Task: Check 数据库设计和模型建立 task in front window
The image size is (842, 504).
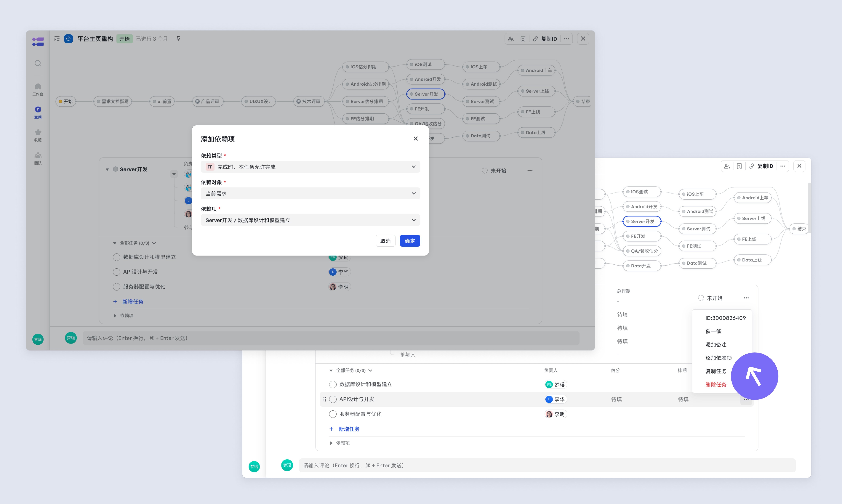Action: coord(117,257)
